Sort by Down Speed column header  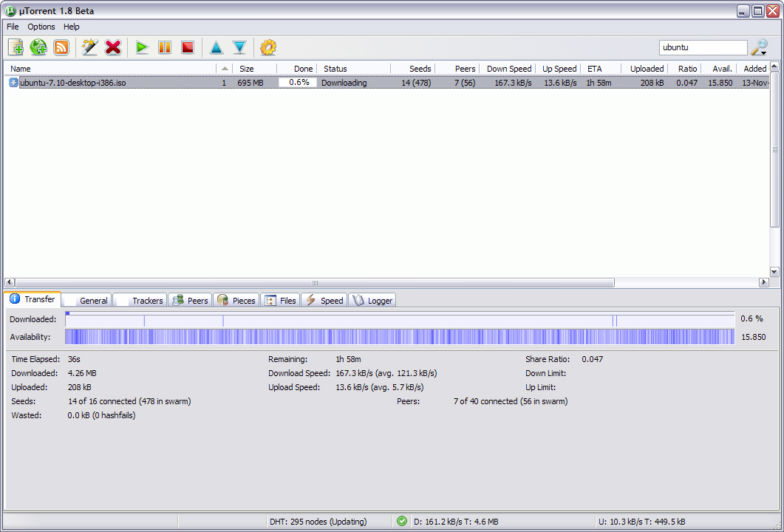tap(507, 69)
